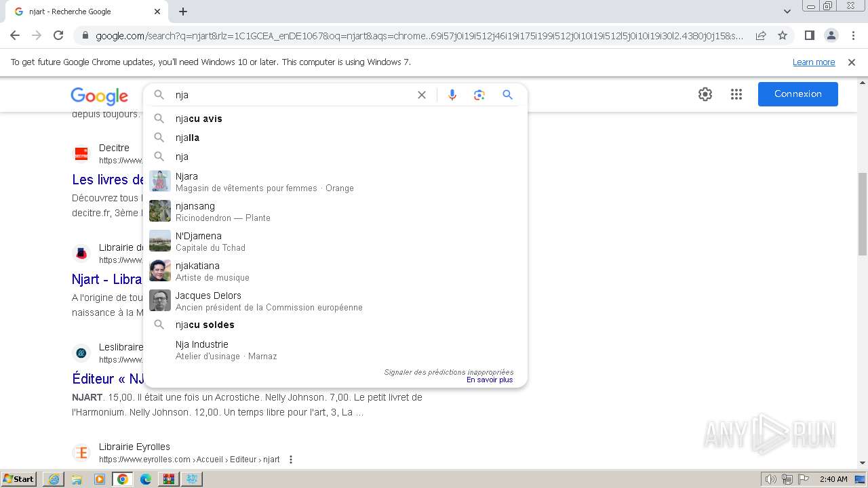Open Éditeur « NJ result link
The height and width of the screenshot is (488, 868).
pyautogui.click(x=108, y=379)
